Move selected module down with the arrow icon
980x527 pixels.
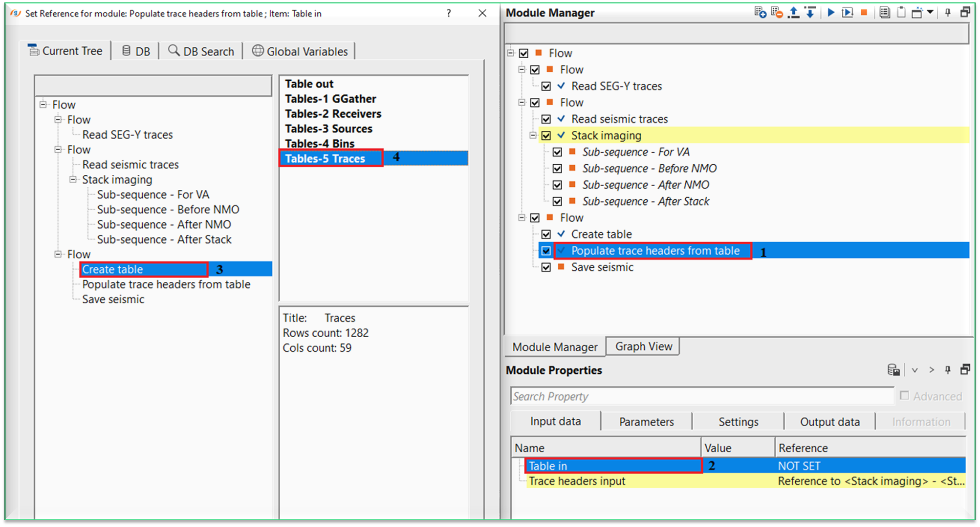811,13
